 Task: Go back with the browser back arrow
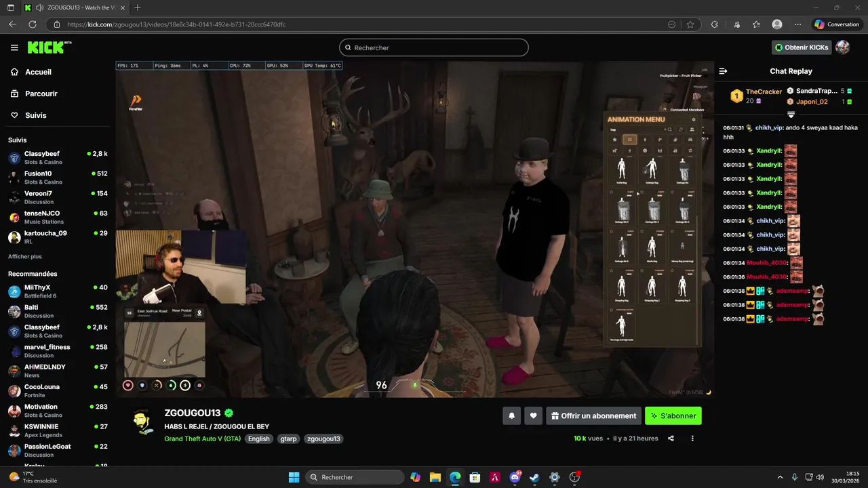pos(12,24)
